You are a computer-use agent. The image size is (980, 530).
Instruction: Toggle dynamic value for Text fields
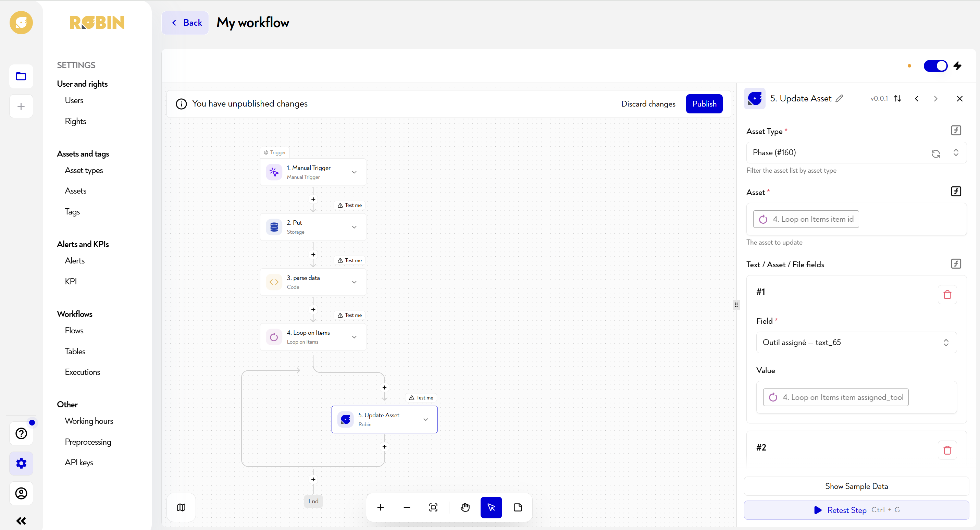956,264
